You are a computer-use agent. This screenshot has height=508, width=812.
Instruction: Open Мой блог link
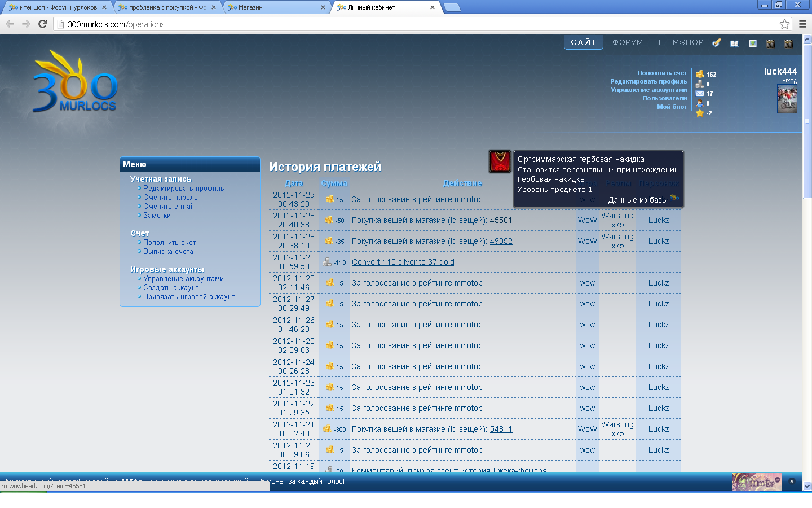point(672,107)
